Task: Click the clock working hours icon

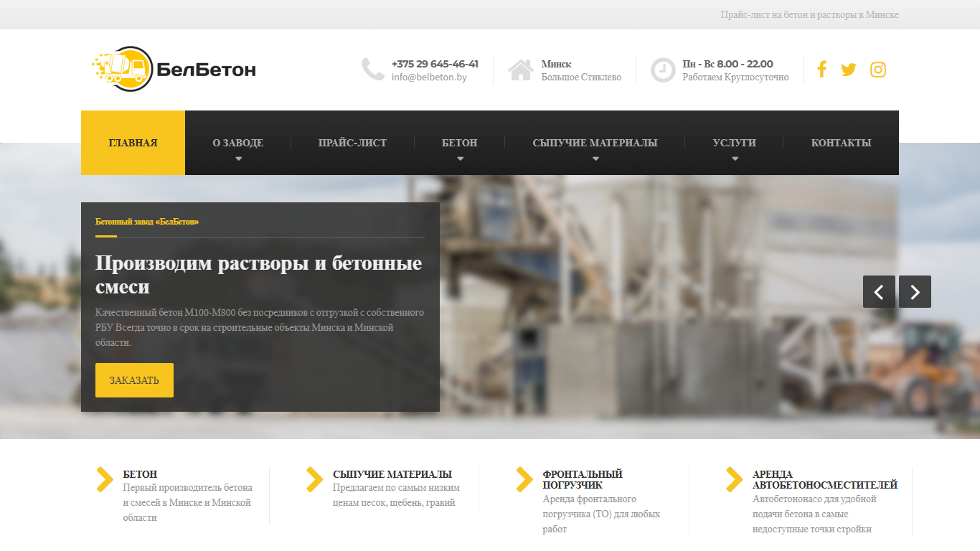Action: click(663, 70)
